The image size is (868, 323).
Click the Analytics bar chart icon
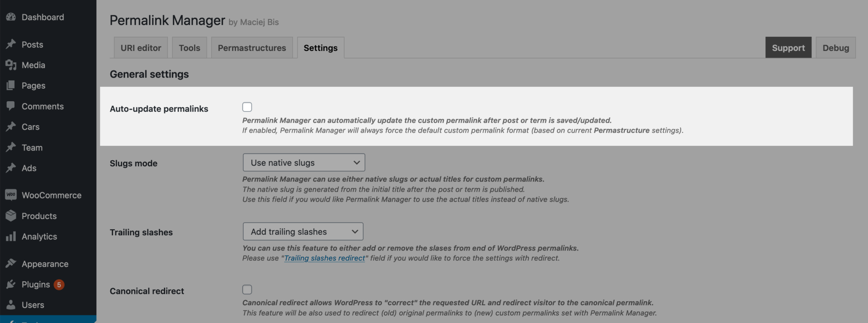pos(11,236)
